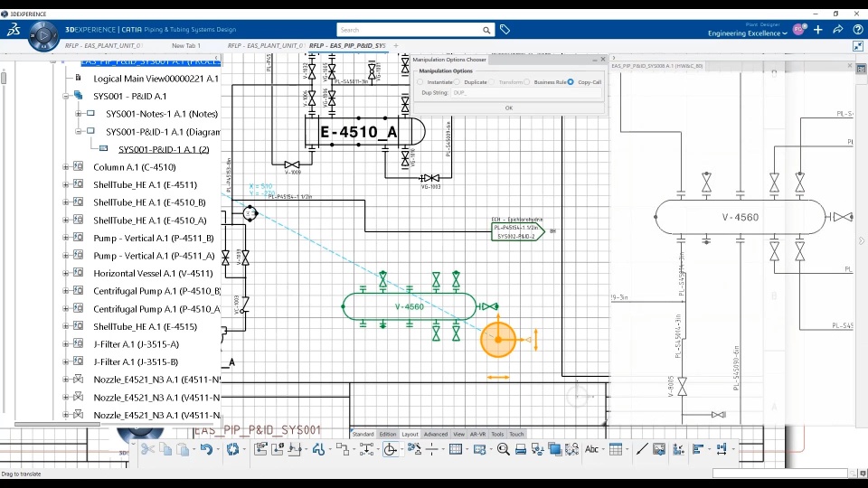
Task: Click the plus add icon in header
Action: click(818, 29)
